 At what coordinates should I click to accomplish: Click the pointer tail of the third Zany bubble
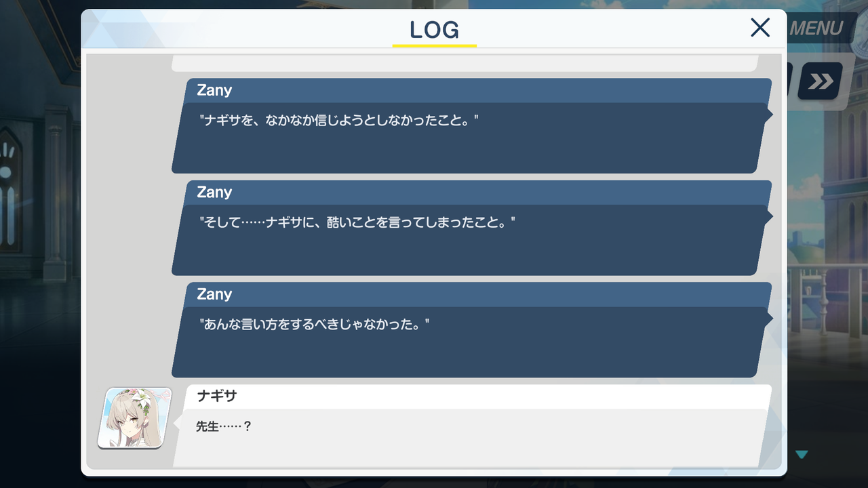769,319
